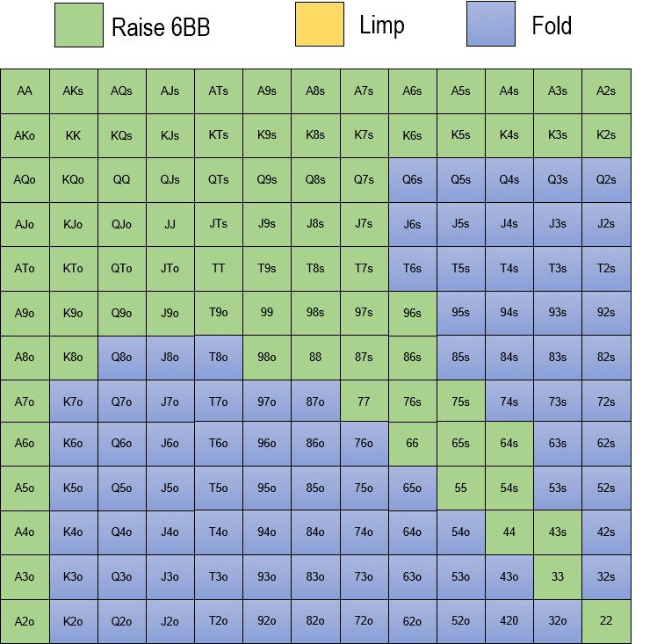Click the 96s hand cell

coord(413,314)
